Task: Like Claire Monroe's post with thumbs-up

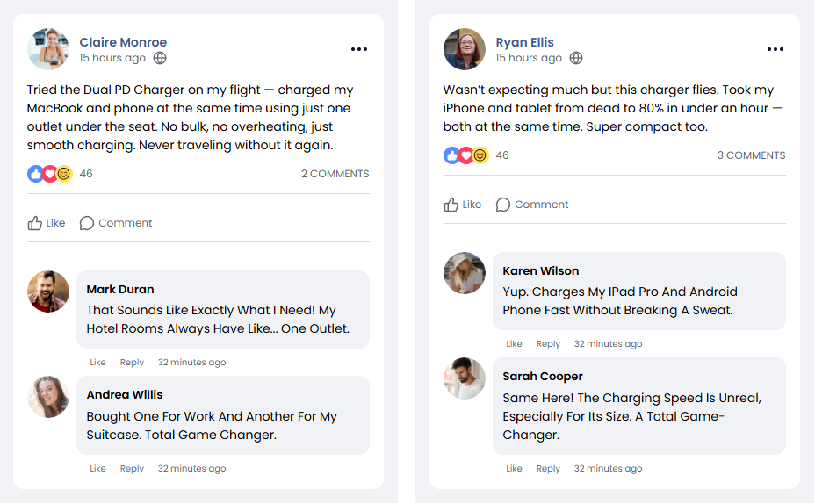Action: click(47, 223)
